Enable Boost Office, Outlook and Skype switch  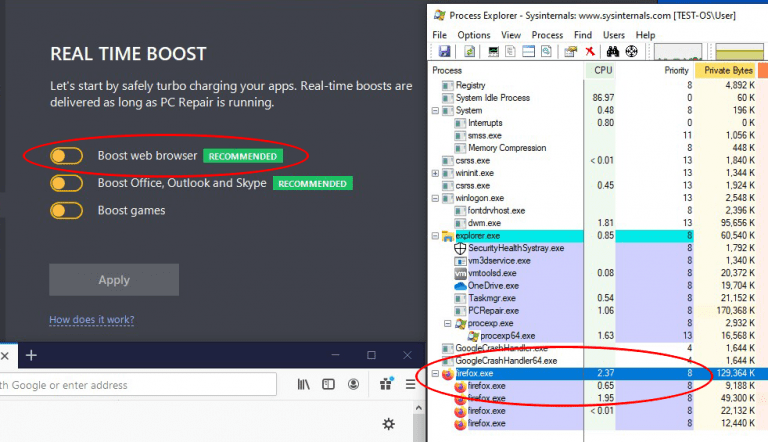pos(66,184)
